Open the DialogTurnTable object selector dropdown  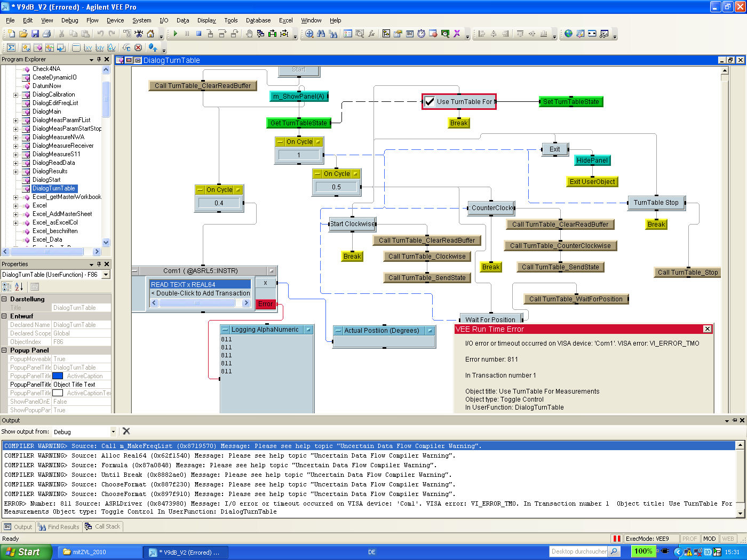coord(106,275)
